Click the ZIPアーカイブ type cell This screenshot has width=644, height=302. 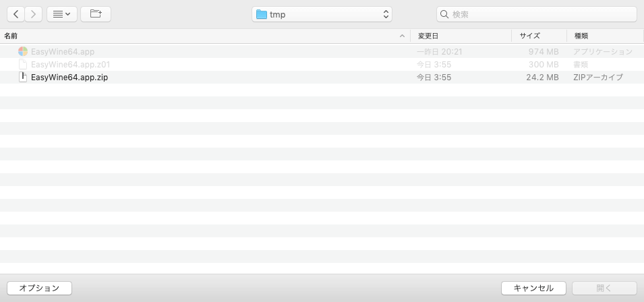coord(598,77)
